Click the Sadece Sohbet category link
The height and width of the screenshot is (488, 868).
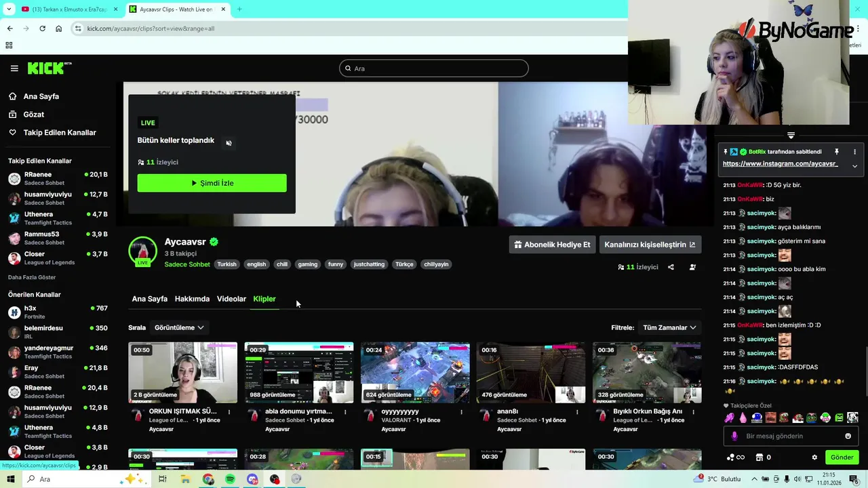(187, 264)
